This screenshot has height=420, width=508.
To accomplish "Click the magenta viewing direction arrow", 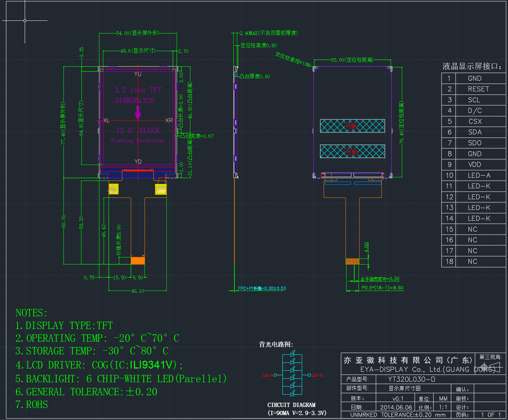I will [x=138, y=113].
